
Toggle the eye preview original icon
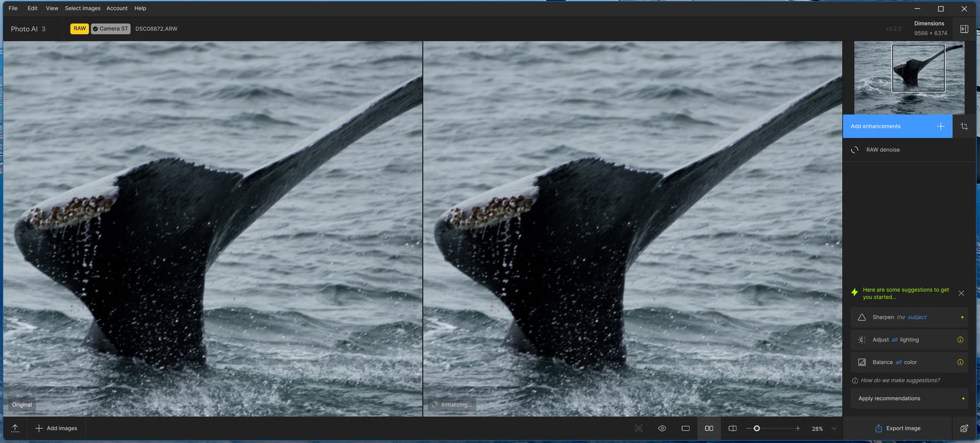pos(662,428)
